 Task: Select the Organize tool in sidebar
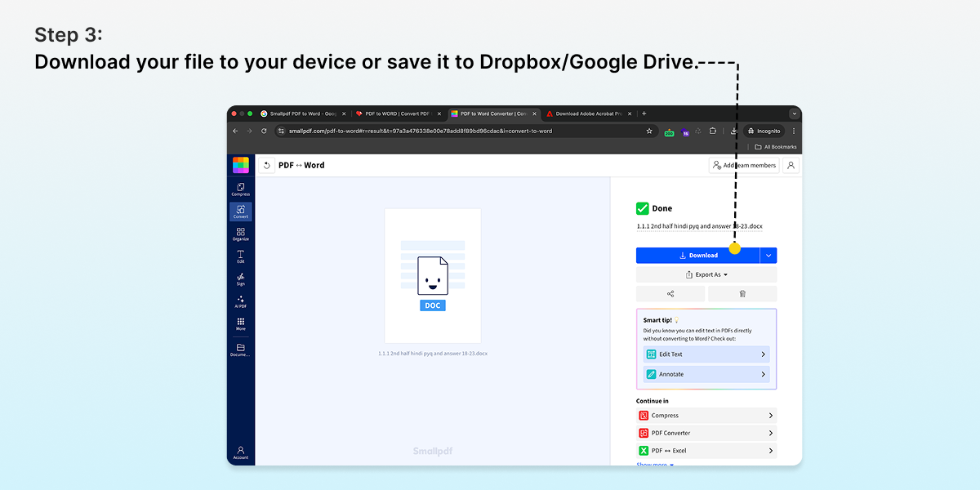coord(241,234)
